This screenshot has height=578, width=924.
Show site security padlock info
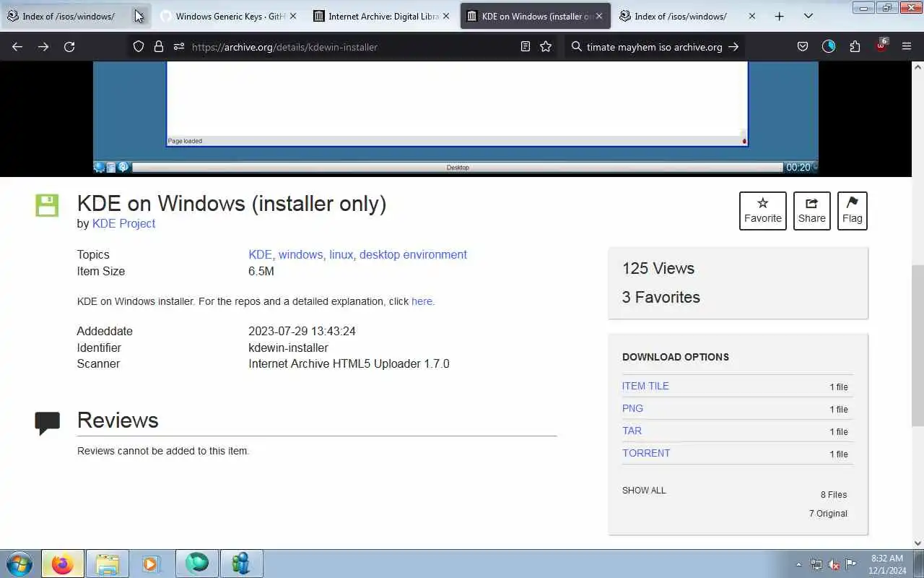(159, 46)
